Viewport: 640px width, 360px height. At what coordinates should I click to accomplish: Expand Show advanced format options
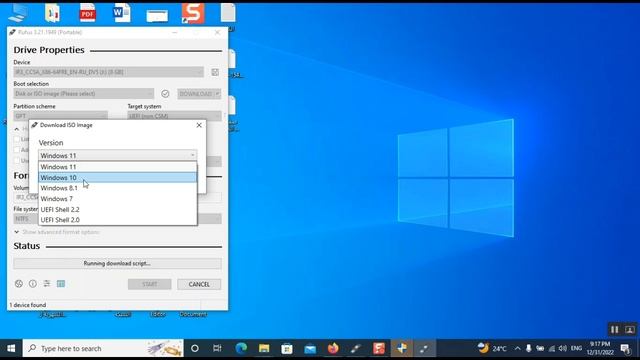(56, 232)
